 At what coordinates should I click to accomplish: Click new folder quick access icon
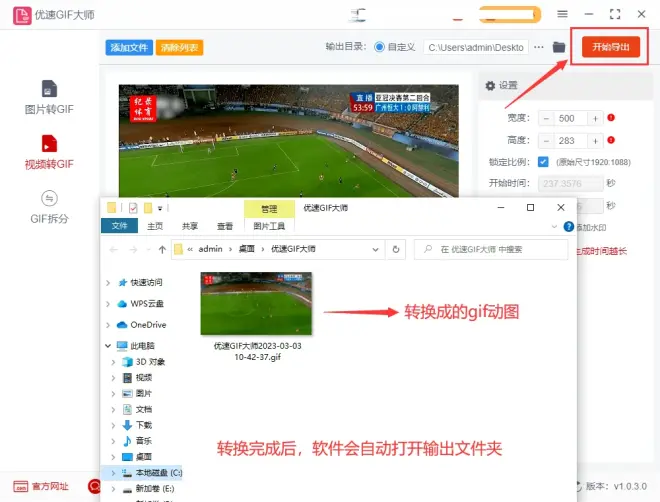click(x=148, y=208)
